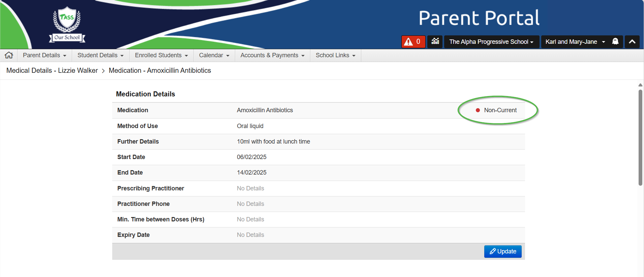Go to Medical Details - Lizzie Walker breadcrumb
644x277 pixels.
[52, 70]
